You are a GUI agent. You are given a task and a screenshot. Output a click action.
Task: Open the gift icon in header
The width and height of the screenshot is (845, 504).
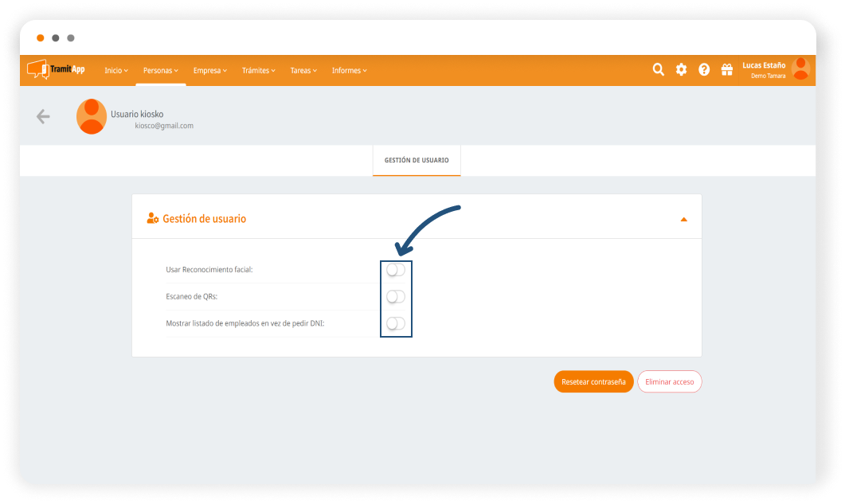coord(726,70)
